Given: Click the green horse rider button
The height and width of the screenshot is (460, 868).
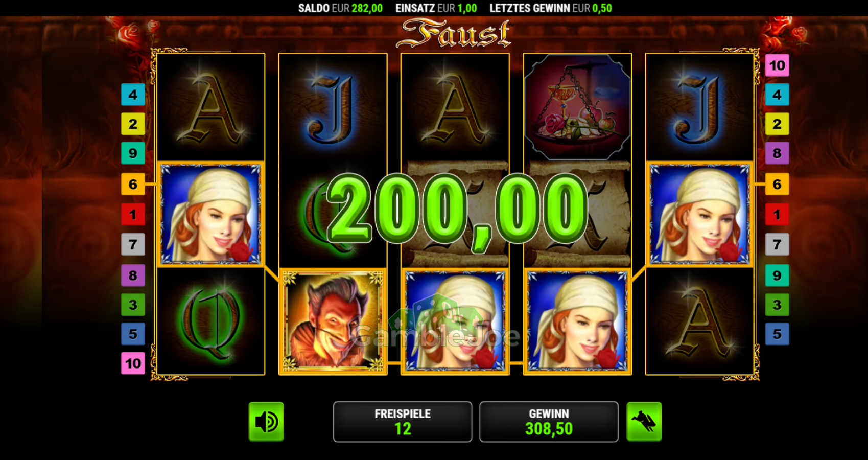Looking at the screenshot, I should [644, 422].
